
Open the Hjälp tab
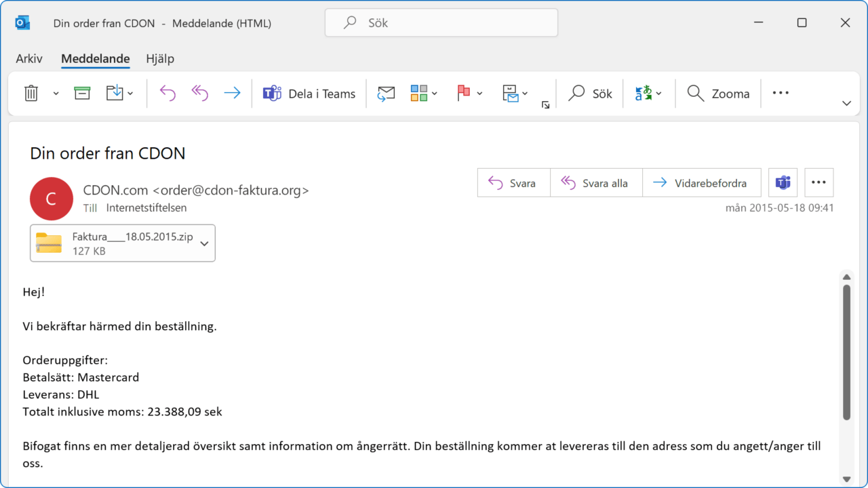pos(160,59)
